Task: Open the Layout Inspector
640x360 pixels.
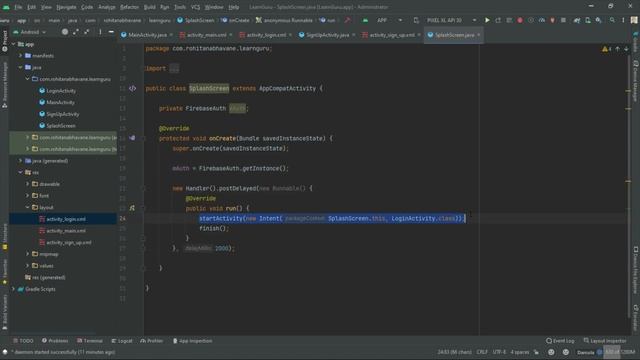Action: [605, 341]
